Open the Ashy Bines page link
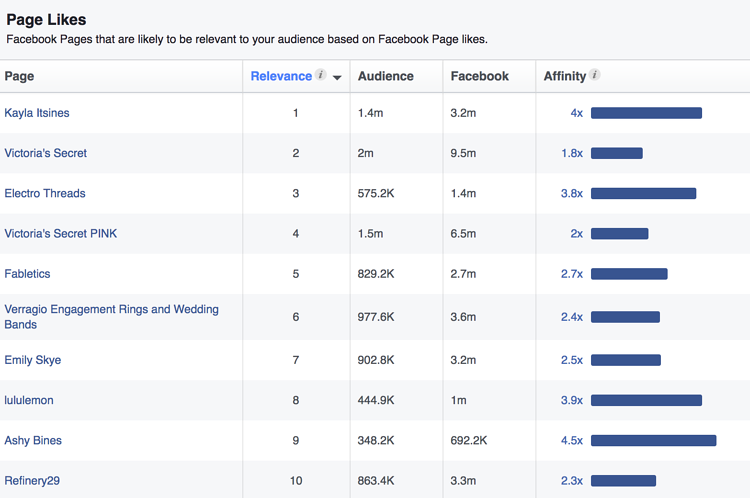Screen dimensions: 750x498 point(33,440)
